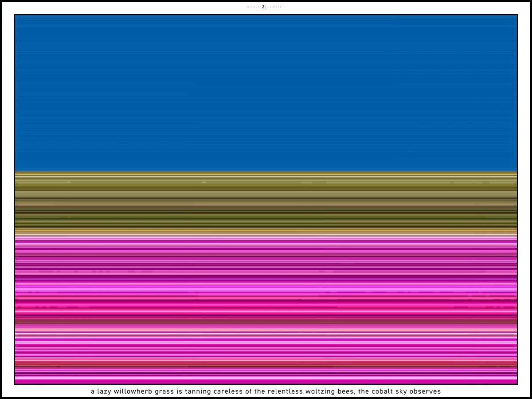Click the word "careless" in the caption
Screen dimensions: 532x399
[228, 391]
